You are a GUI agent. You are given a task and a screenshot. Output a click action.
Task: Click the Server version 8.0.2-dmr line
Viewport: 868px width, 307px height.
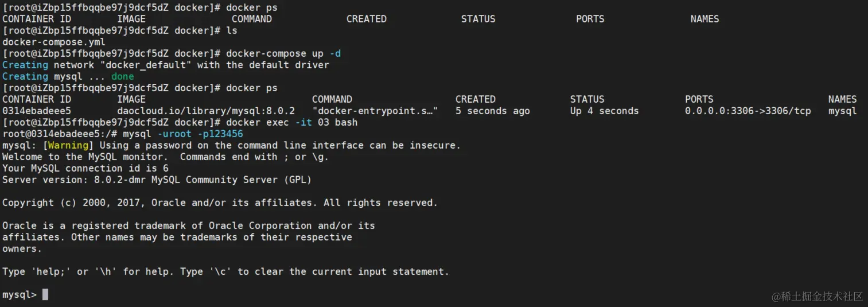[157, 180]
